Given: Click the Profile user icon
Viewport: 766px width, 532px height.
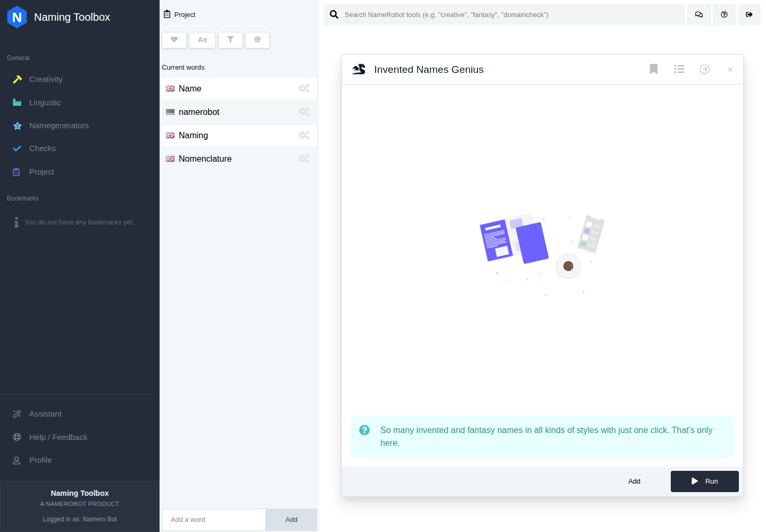Looking at the screenshot, I should (x=16, y=460).
